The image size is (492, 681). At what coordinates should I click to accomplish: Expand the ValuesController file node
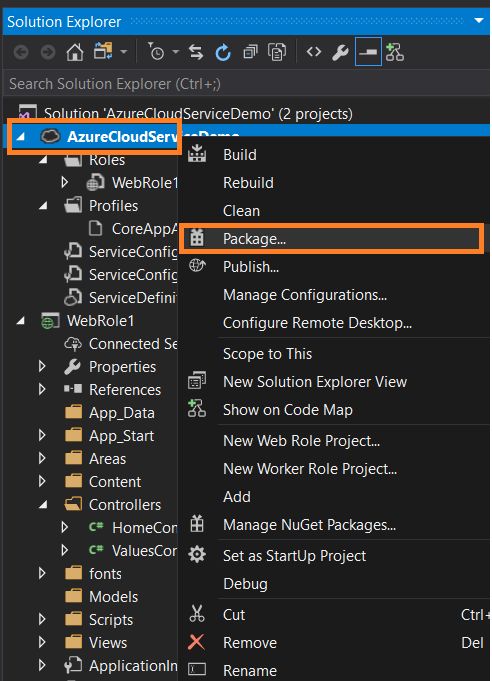pos(65,551)
